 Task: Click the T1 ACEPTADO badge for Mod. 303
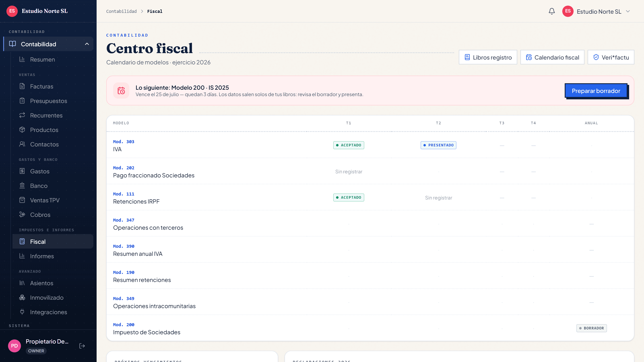pyautogui.click(x=349, y=145)
